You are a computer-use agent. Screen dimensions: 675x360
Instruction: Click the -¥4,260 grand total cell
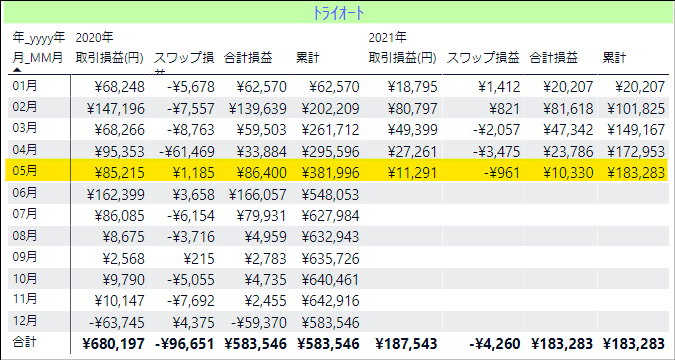pos(495,344)
